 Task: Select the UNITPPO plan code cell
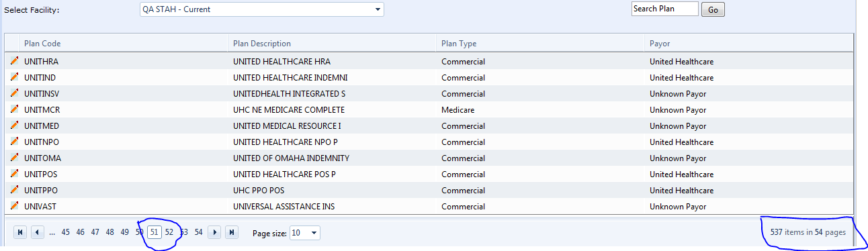(42, 191)
